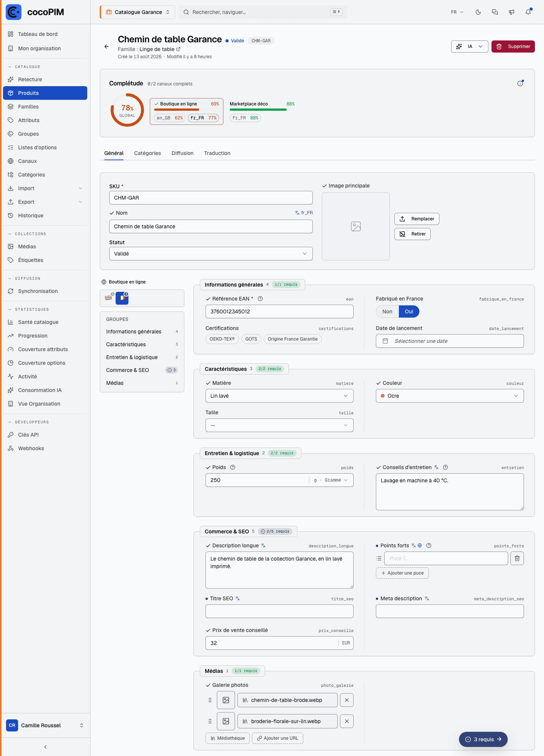Open the Couleur dropdown showing Ocre
This screenshot has width=544, height=756.
[x=450, y=396]
